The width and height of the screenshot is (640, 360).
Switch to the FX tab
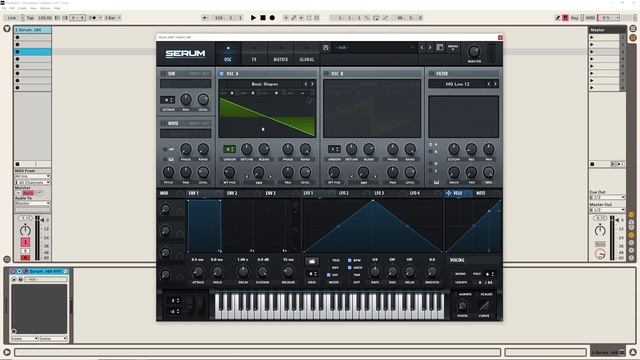pyautogui.click(x=254, y=53)
